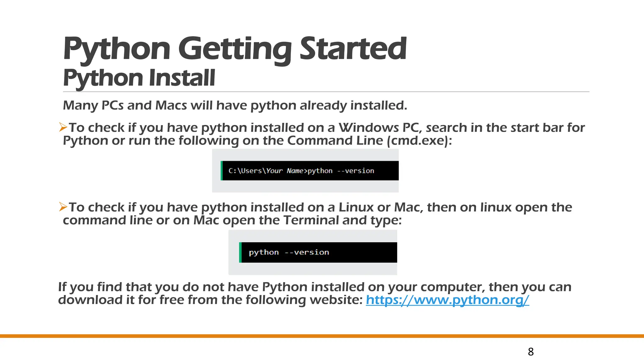Click the "Many PCs and Macs" sentence
Screen dimensions: 644x362
[235, 105]
